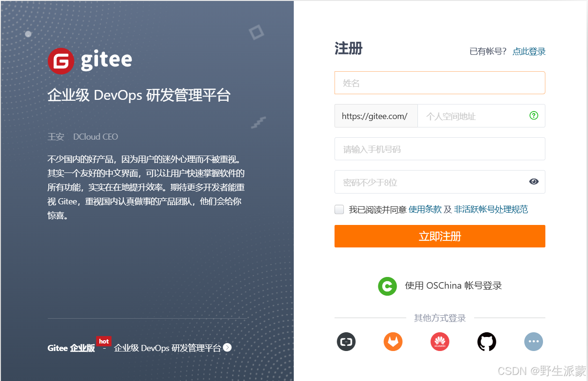Toggle password visibility eye icon
This screenshot has width=588, height=381.
[x=534, y=182]
